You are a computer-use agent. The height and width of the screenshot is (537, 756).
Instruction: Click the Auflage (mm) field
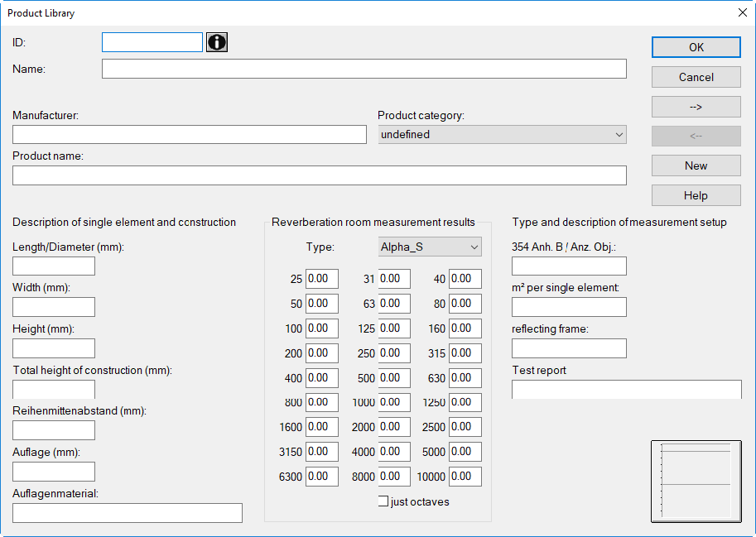[x=54, y=472]
